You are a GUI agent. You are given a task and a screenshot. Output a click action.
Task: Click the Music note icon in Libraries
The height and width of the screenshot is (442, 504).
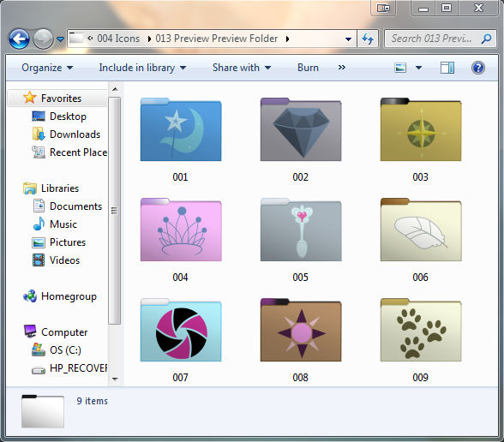pos(39,224)
